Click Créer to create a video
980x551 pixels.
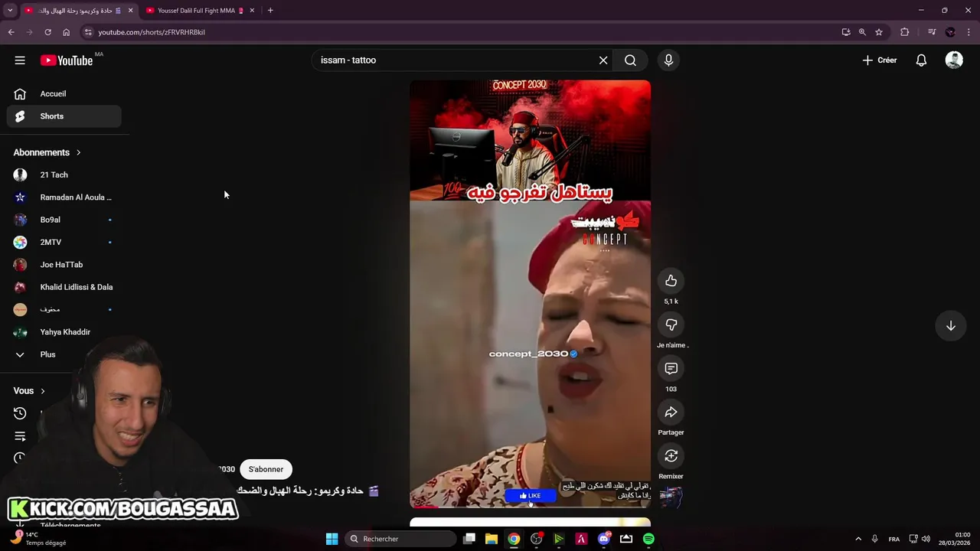880,60
